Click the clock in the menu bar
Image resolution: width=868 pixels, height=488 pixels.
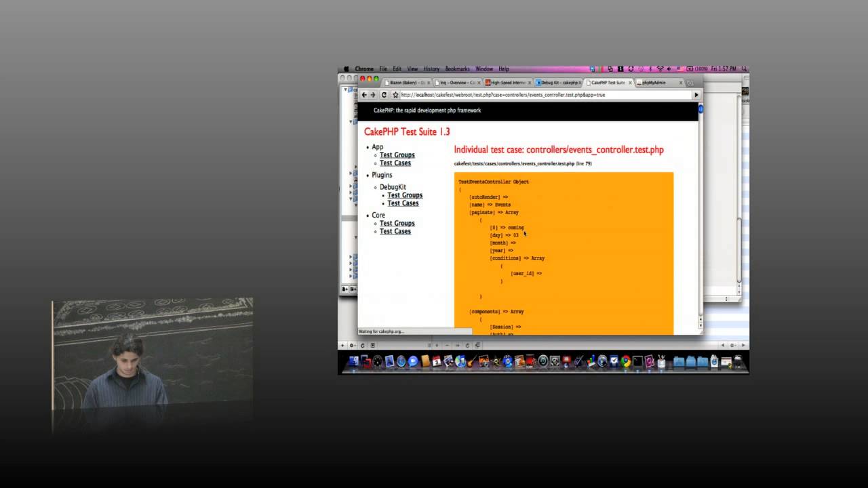[x=724, y=69]
